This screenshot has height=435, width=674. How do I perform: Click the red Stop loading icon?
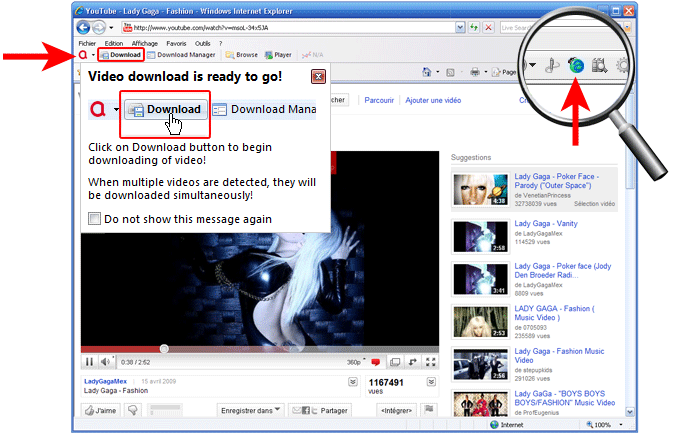point(488,28)
